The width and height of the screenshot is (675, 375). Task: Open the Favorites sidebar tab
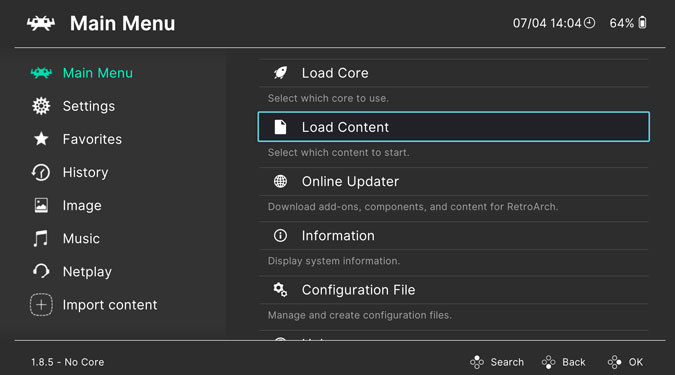(92, 139)
